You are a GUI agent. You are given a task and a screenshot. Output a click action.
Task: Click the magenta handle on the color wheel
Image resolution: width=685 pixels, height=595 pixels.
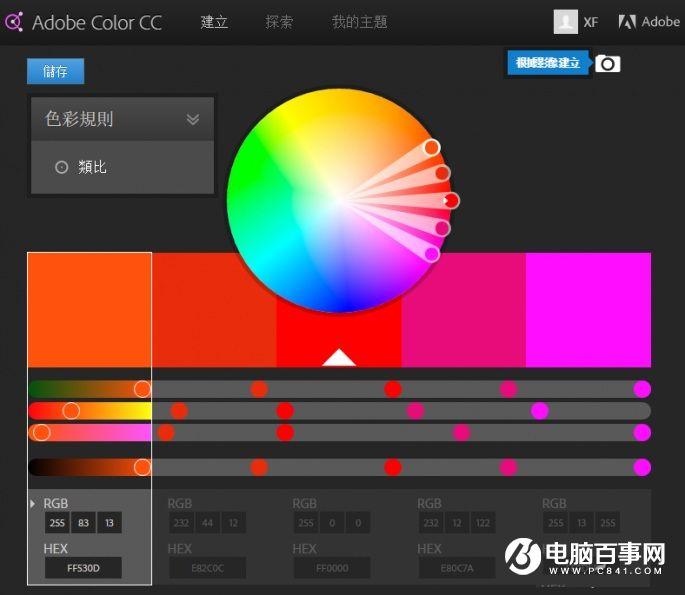432,254
